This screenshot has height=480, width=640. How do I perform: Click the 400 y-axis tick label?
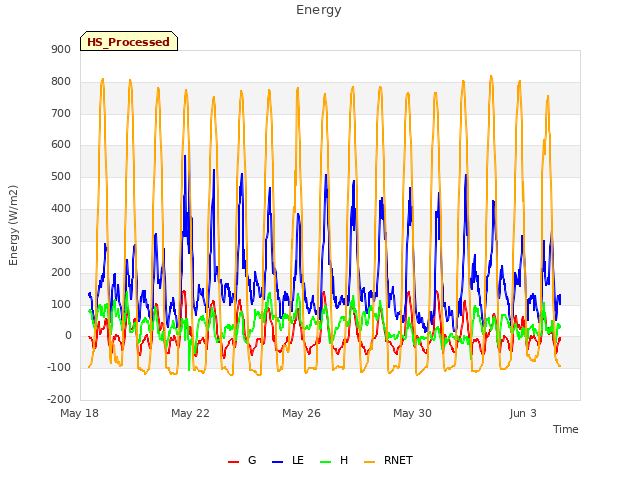coord(61,209)
